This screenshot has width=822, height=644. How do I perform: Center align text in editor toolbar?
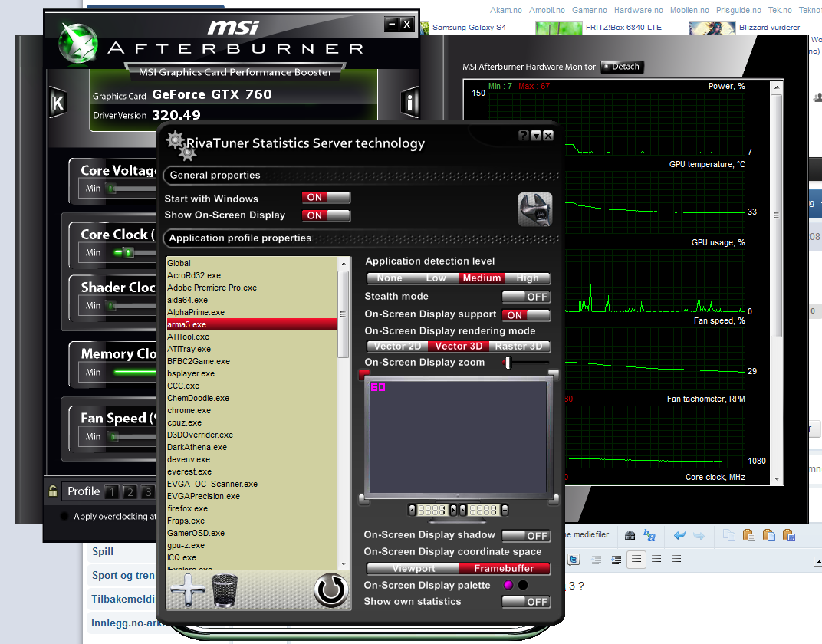(656, 560)
